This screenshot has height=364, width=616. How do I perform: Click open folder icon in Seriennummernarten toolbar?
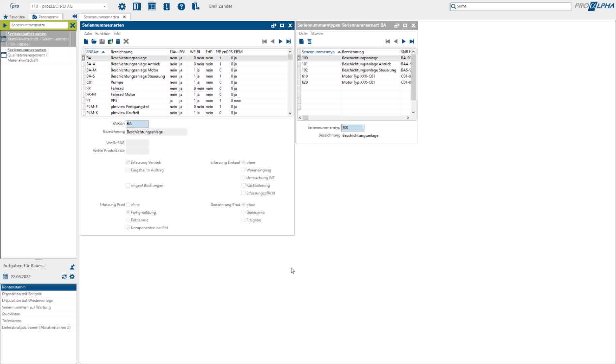pos(94,41)
